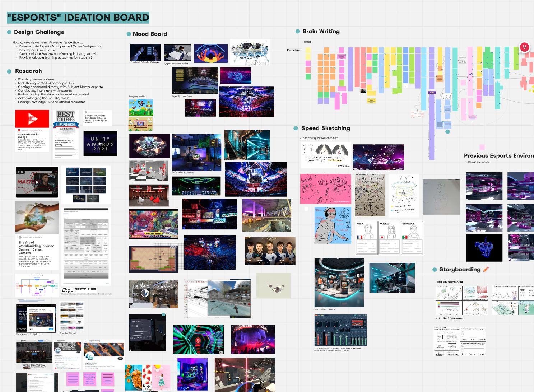Click the pencil emoji beside Storyboarding
The image size is (534, 392).
(486, 269)
